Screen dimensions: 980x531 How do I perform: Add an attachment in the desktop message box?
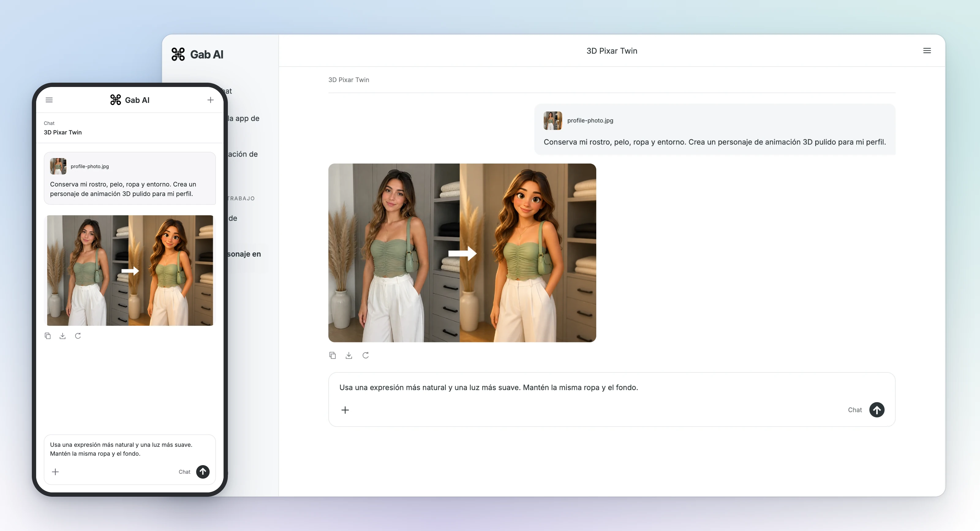tap(345, 410)
